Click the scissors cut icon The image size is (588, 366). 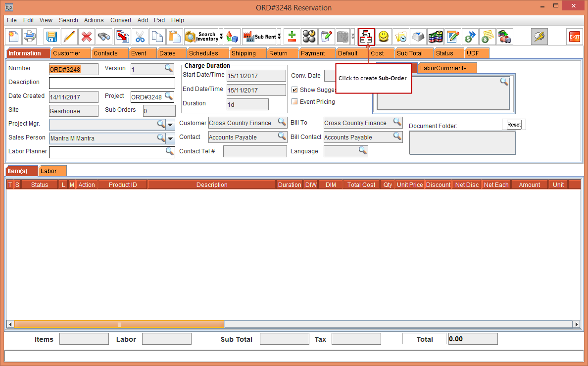140,37
